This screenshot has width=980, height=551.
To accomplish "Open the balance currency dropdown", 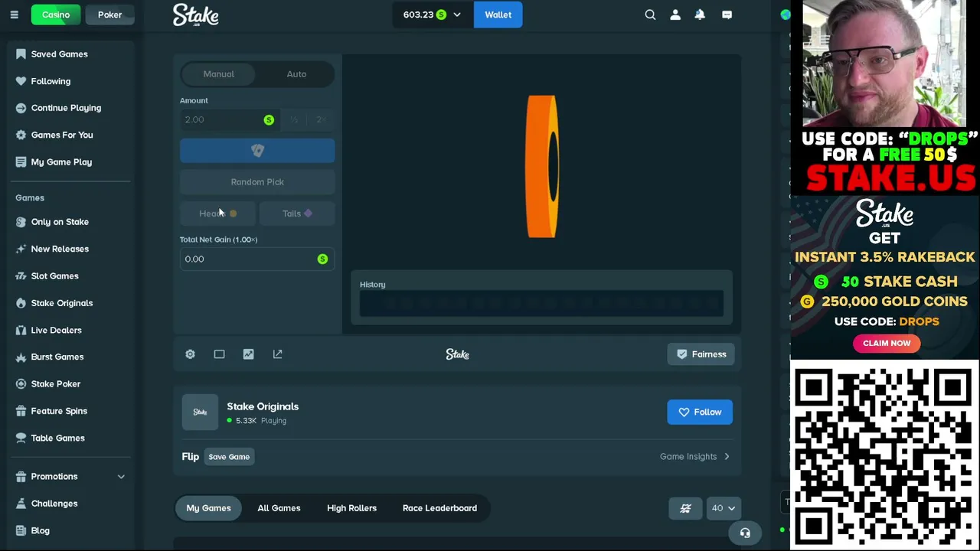I will click(x=433, y=15).
